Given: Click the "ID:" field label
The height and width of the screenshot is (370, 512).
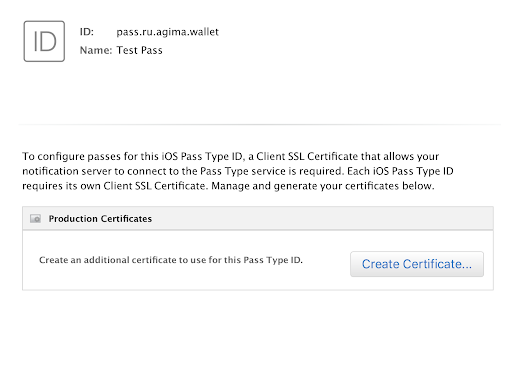Looking at the screenshot, I should [87, 32].
